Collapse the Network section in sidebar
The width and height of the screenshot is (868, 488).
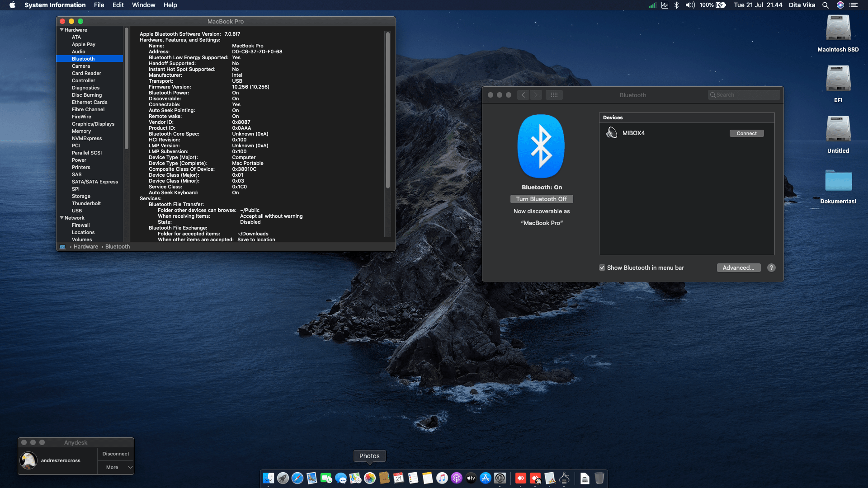coord(61,218)
